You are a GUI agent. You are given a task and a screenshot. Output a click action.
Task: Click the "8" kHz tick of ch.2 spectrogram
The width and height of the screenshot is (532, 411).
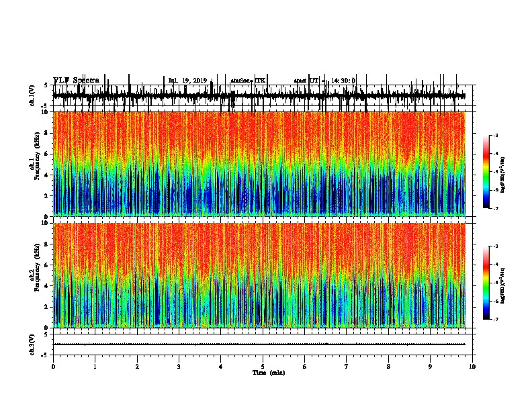[47, 244]
